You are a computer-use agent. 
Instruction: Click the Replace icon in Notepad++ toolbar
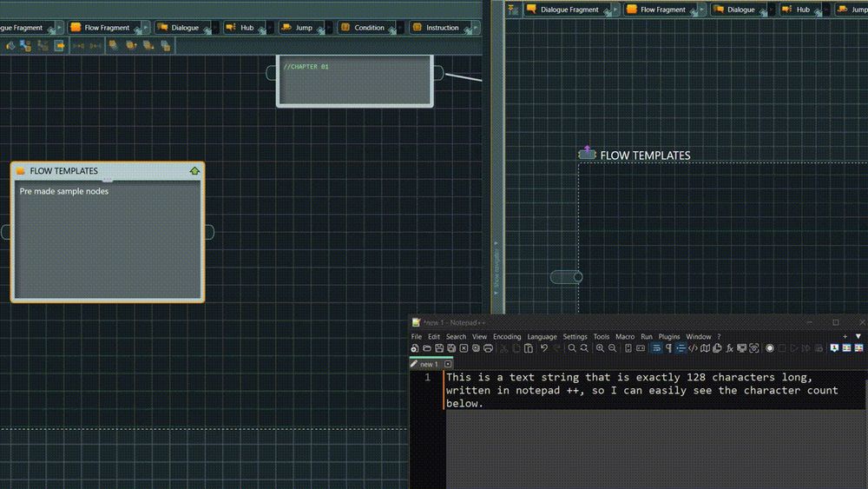click(x=584, y=348)
